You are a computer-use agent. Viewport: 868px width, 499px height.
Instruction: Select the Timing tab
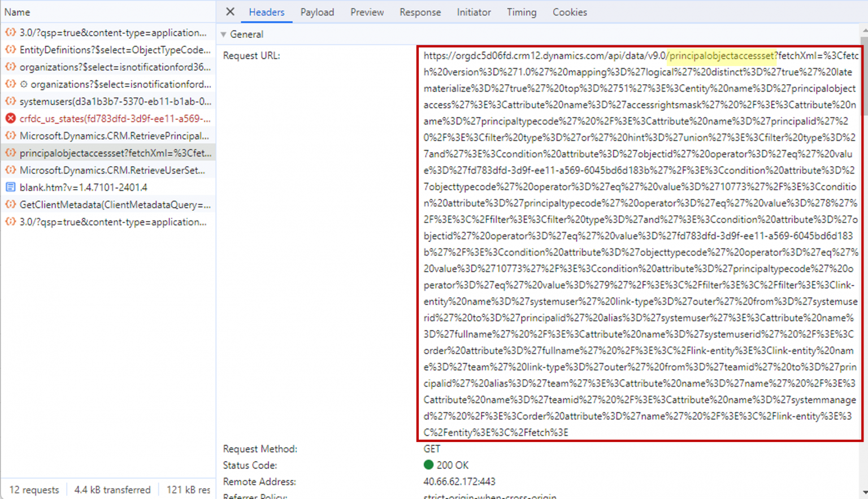521,12
